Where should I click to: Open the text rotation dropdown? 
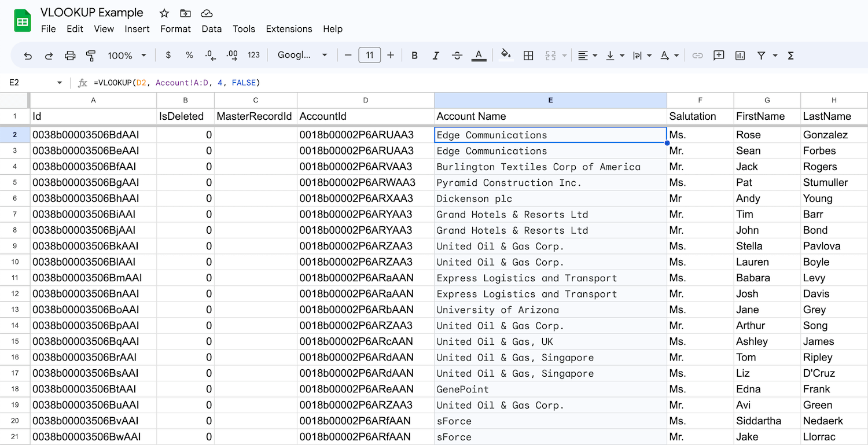point(669,56)
